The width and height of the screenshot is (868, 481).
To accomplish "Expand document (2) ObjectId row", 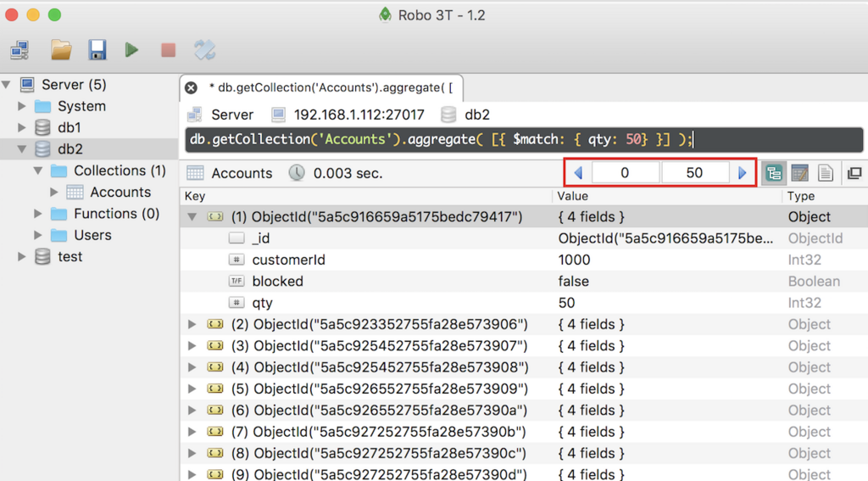I will click(192, 324).
